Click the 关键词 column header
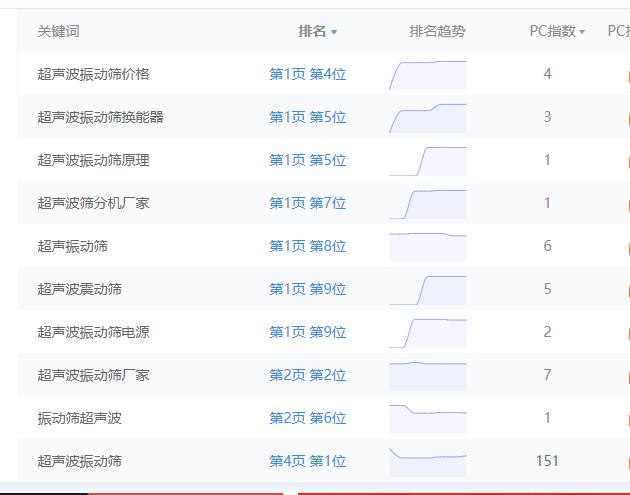 (58, 31)
